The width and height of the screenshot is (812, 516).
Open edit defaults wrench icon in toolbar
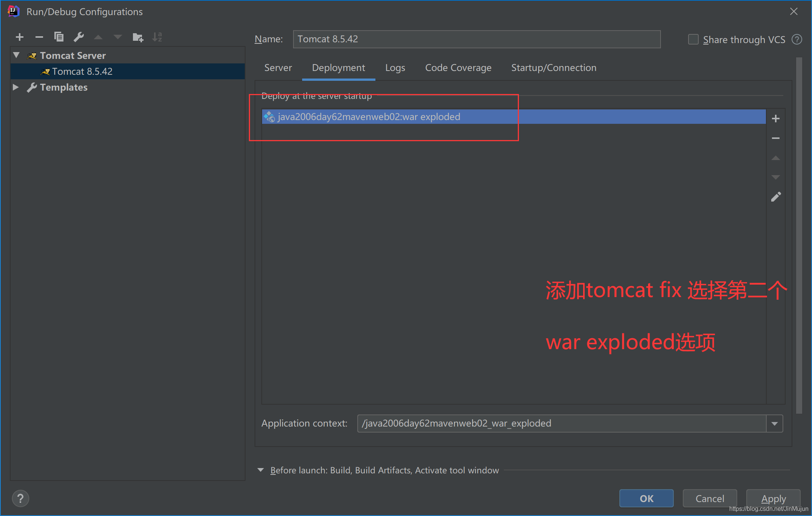[x=79, y=37]
